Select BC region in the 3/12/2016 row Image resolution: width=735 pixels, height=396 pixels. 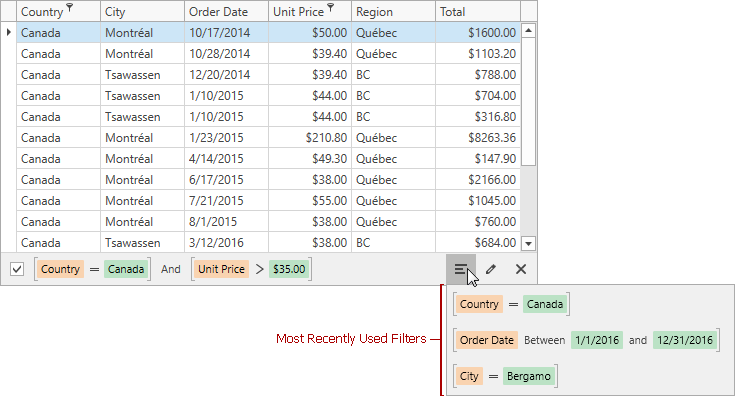[x=393, y=243]
